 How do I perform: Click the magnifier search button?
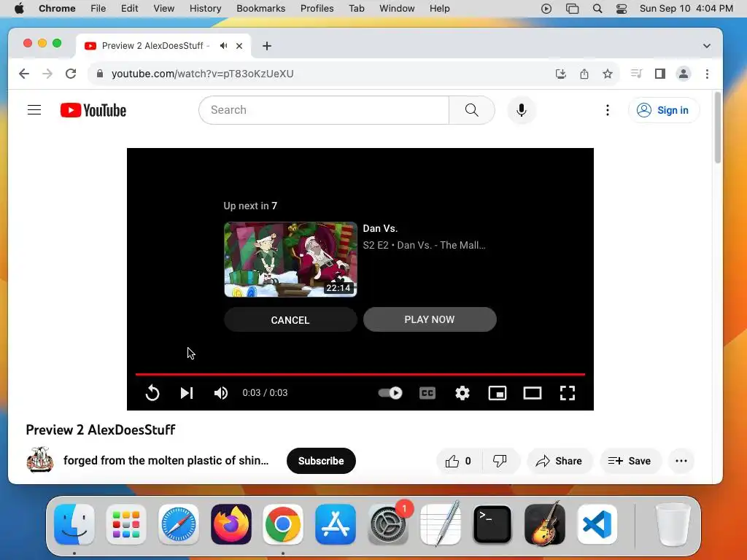point(472,110)
